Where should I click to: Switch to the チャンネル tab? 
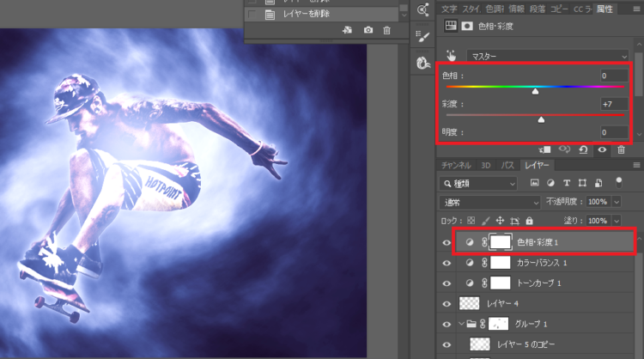click(x=456, y=165)
